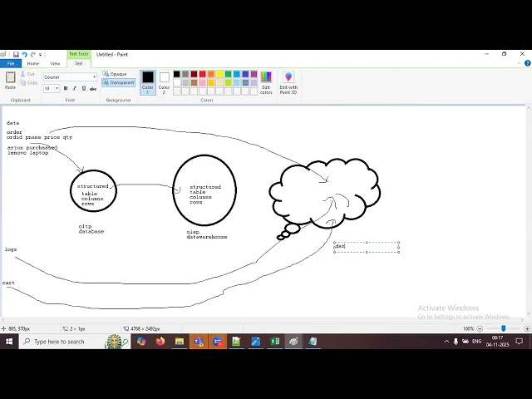Collapse the ribbon with the chevron

point(519,63)
